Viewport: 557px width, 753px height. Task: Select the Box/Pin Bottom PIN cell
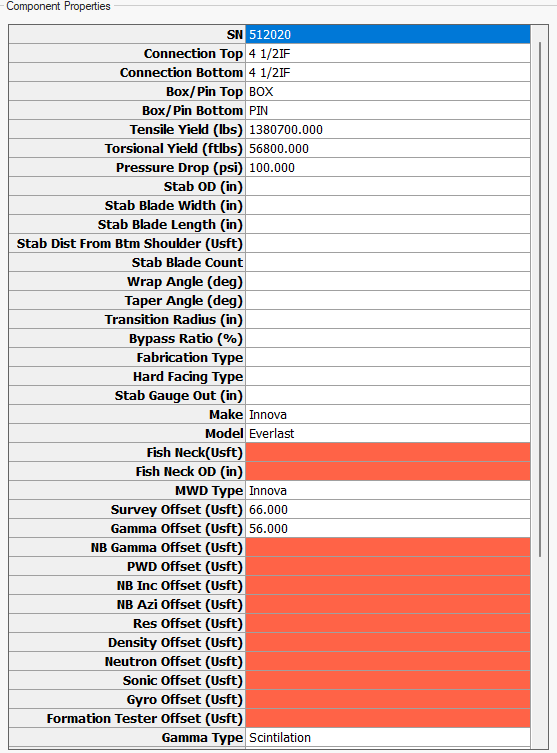click(x=388, y=110)
